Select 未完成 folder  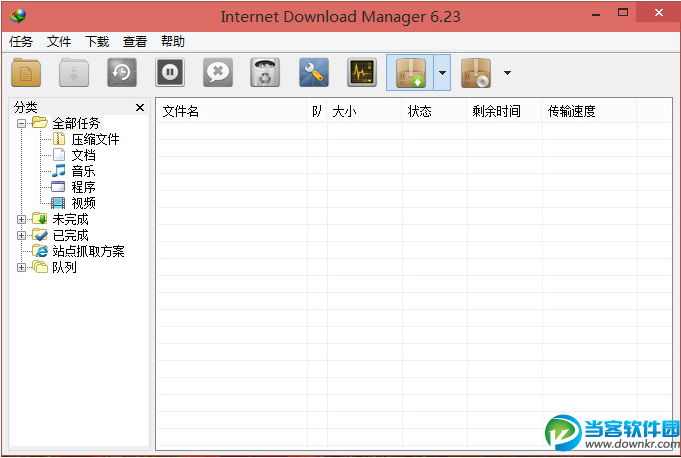click(x=70, y=220)
